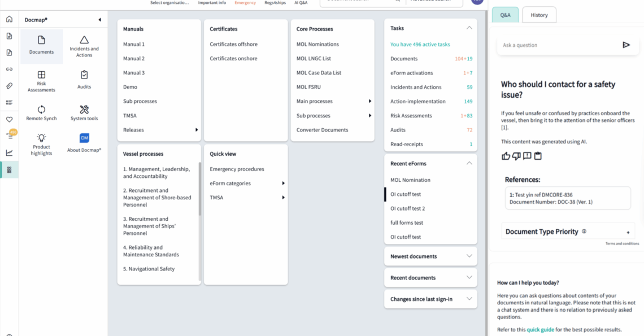Expand the Changes since last sign-in section

click(469, 299)
